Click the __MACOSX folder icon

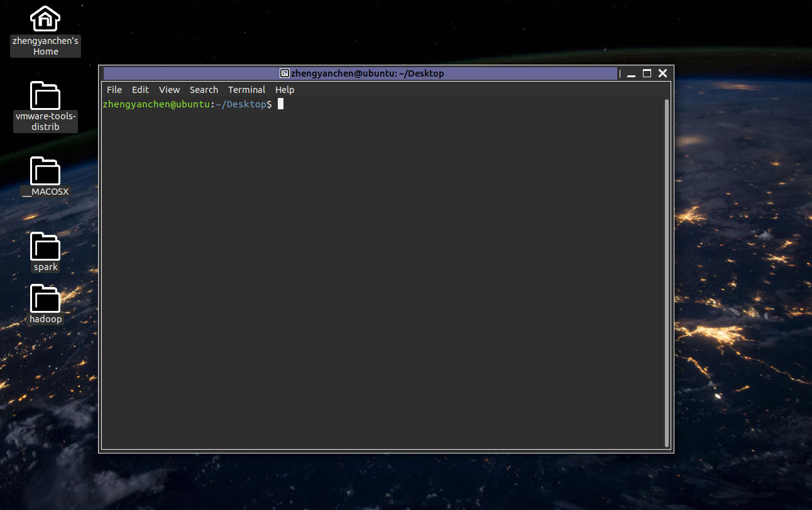tap(45, 171)
